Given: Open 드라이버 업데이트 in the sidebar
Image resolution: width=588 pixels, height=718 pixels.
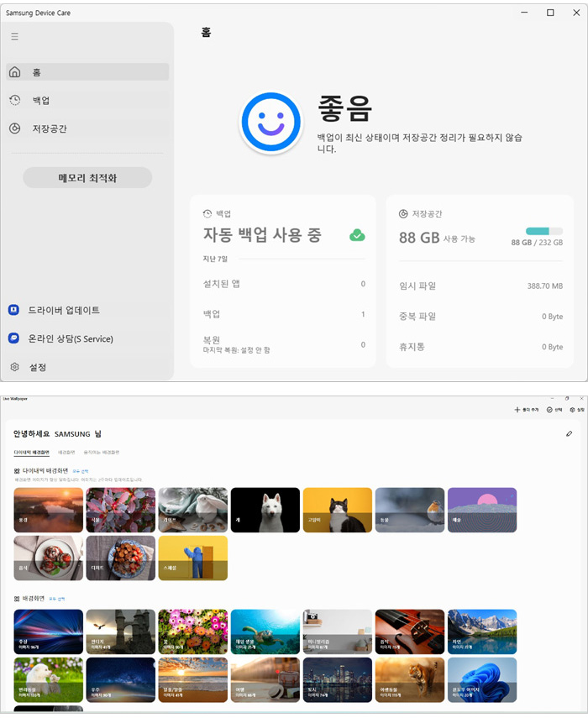Looking at the screenshot, I should pos(87,310).
